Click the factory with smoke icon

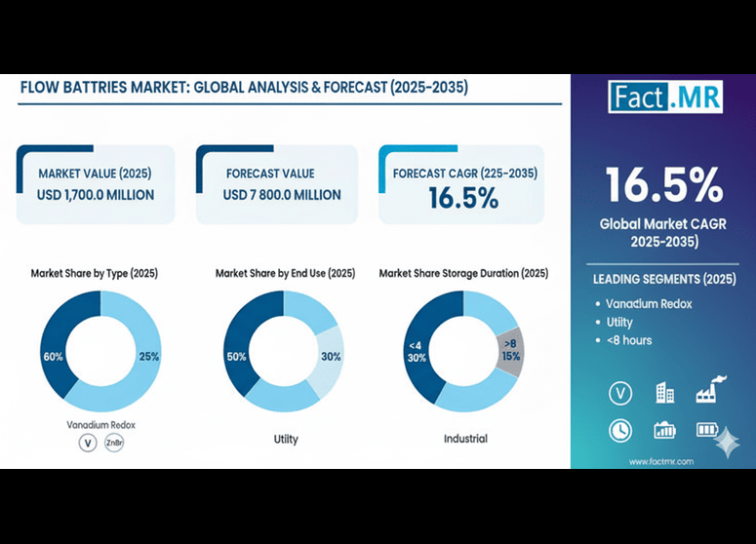pyautogui.click(x=707, y=393)
